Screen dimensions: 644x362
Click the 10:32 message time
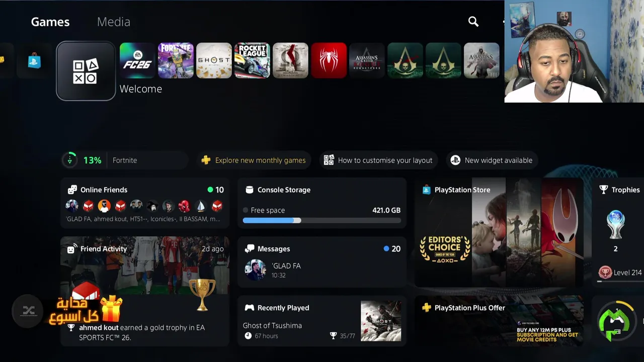click(x=279, y=276)
